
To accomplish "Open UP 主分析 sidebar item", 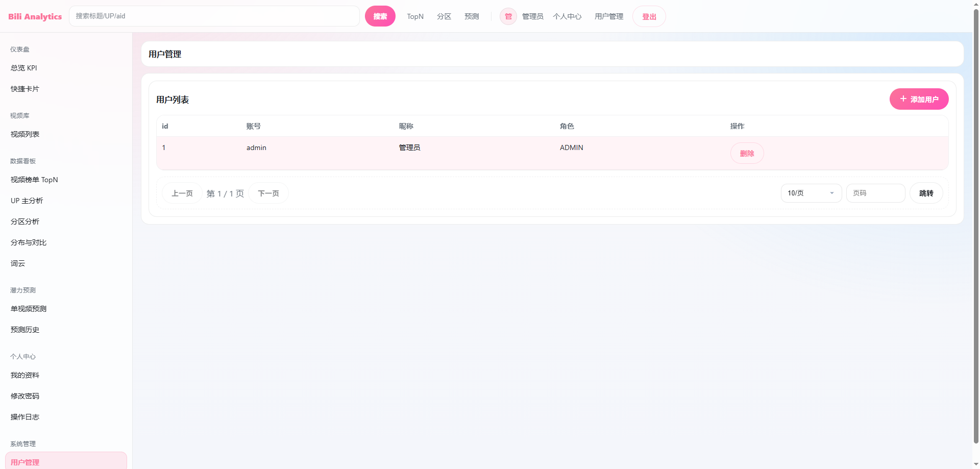I will (x=27, y=201).
